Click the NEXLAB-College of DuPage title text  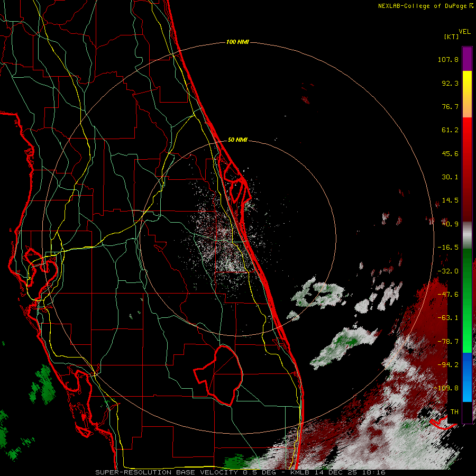[422, 6]
